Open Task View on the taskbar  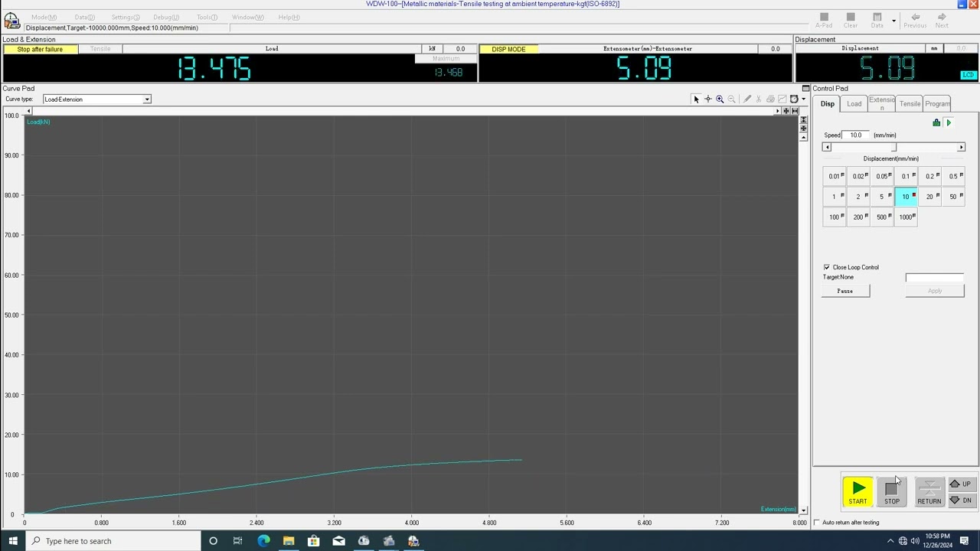[238, 541]
